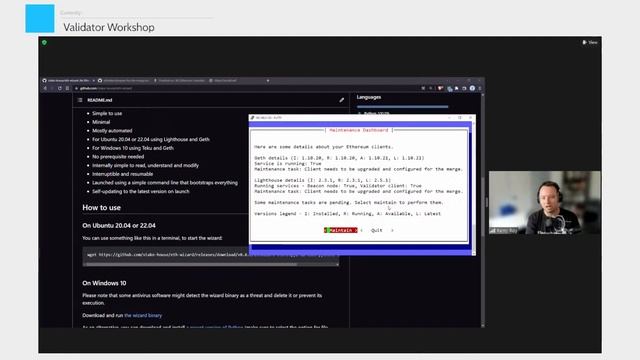Reload the GitHub page
Image resolution: width=640 pixels, height=360 pixels.
60,88
